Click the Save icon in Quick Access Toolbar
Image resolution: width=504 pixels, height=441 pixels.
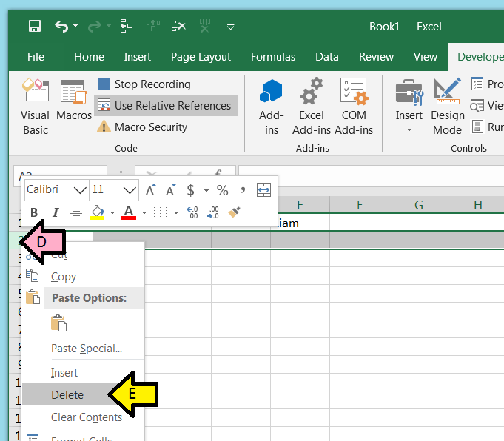click(34, 27)
